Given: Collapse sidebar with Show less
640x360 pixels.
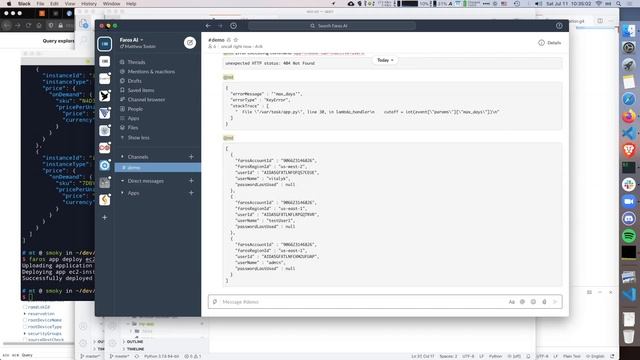Looking at the screenshot, I should [x=138, y=138].
